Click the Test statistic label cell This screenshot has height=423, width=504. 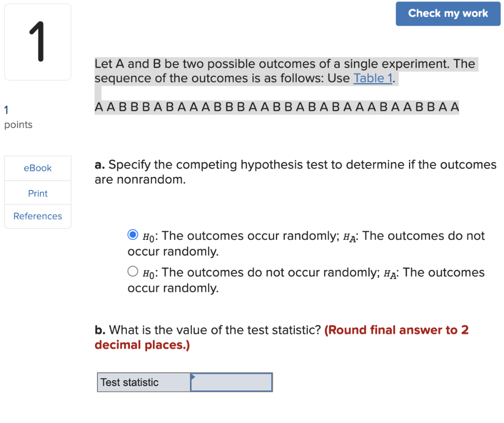pos(143,382)
